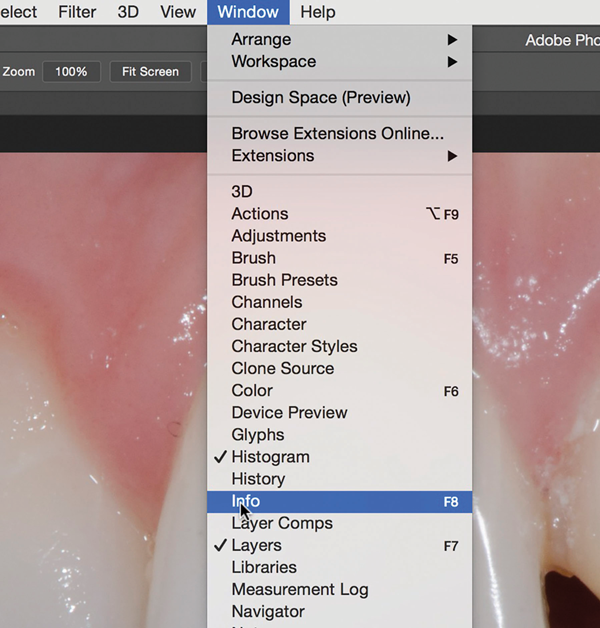Open the 3D menu in menu bar

[x=128, y=12]
